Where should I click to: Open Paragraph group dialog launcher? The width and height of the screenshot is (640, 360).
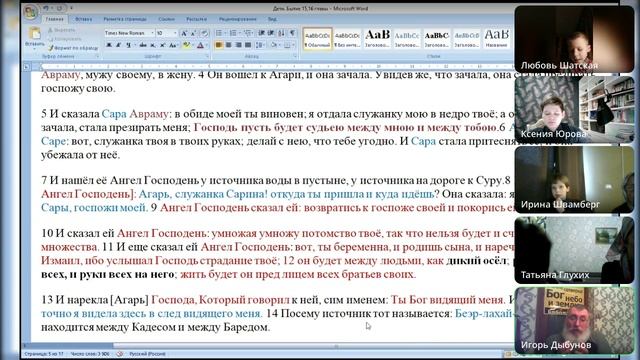point(295,56)
